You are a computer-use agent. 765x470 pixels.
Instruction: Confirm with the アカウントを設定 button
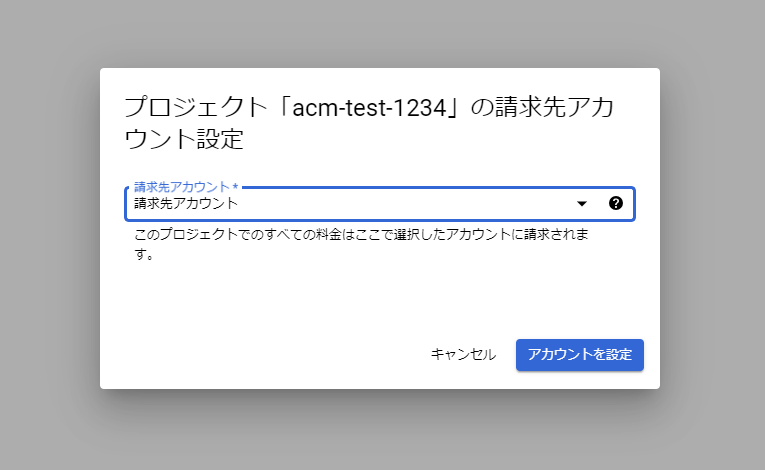coord(580,355)
